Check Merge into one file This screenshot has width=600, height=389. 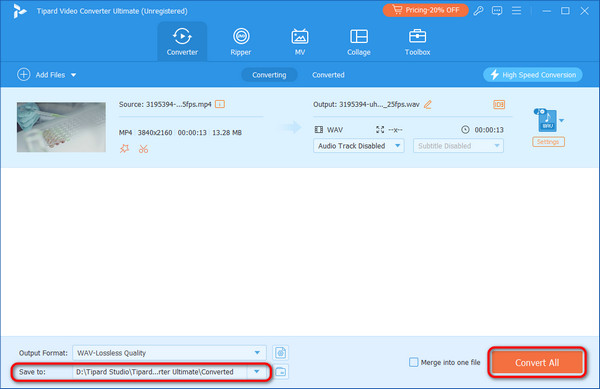coord(414,362)
